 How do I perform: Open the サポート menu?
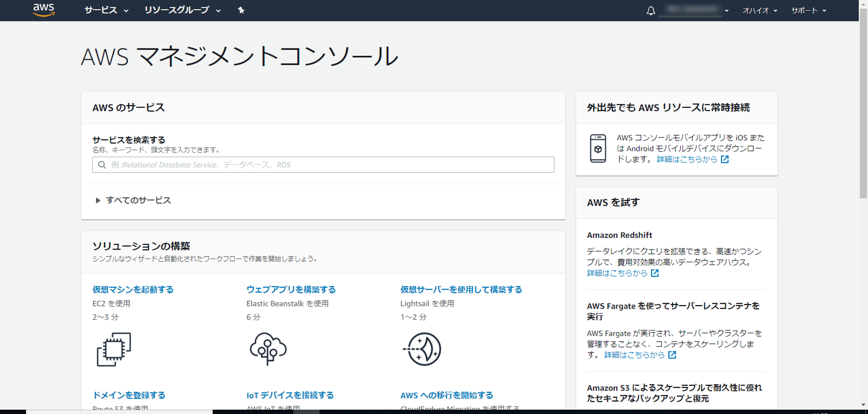tap(809, 11)
